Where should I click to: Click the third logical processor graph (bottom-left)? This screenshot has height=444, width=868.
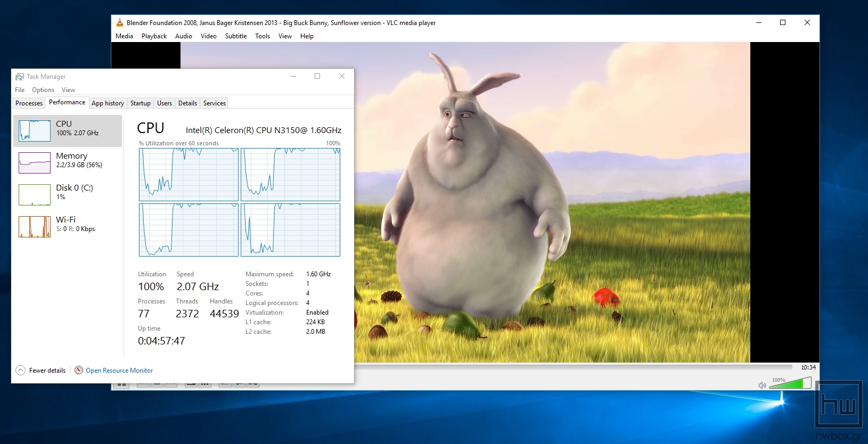pyautogui.click(x=189, y=230)
